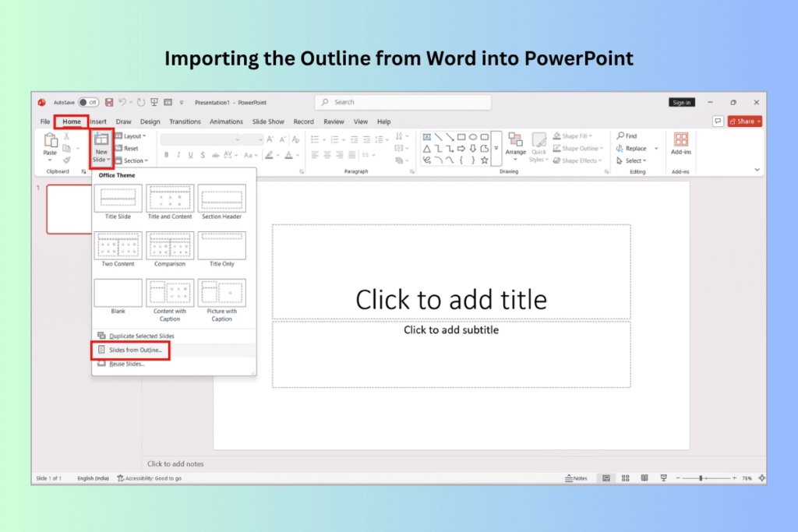Click the Share button
Screen dimensions: 798x532
point(744,121)
